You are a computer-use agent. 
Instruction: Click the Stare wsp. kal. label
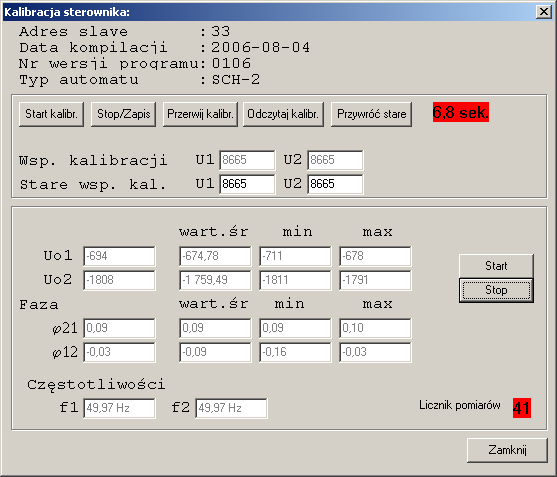(x=93, y=185)
